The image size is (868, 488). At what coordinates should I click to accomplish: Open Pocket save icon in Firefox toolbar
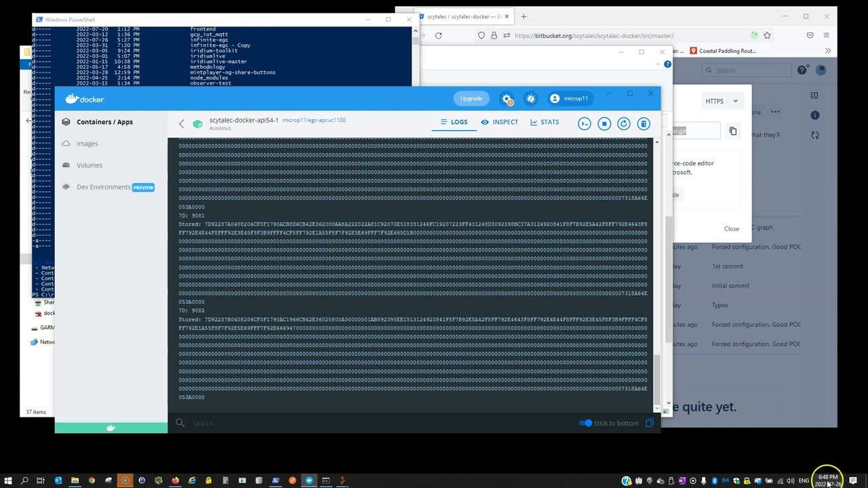point(810,35)
